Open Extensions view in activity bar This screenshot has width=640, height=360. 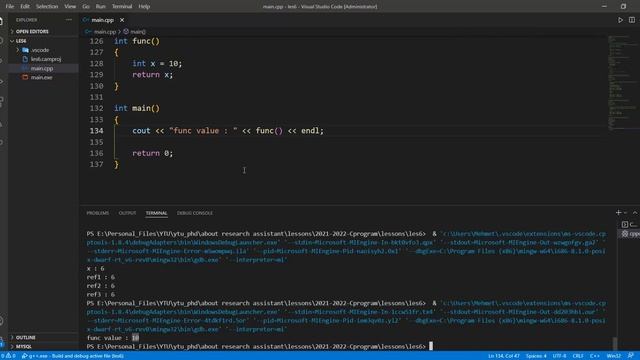point(2,101)
